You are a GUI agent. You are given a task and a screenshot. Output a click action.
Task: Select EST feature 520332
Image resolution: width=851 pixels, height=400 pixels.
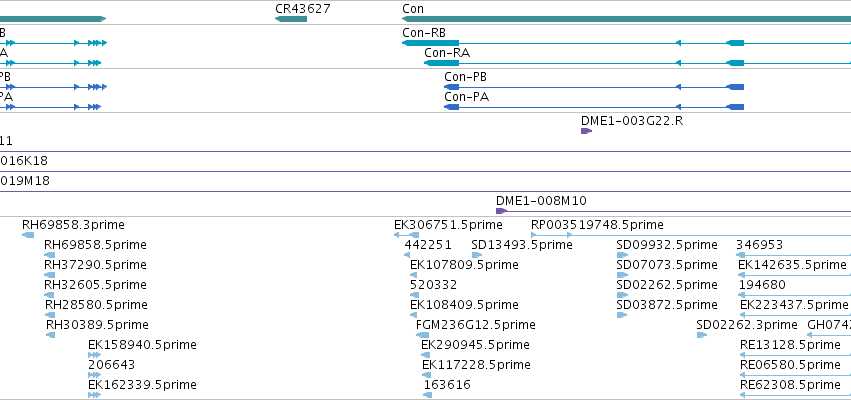coord(414,295)
